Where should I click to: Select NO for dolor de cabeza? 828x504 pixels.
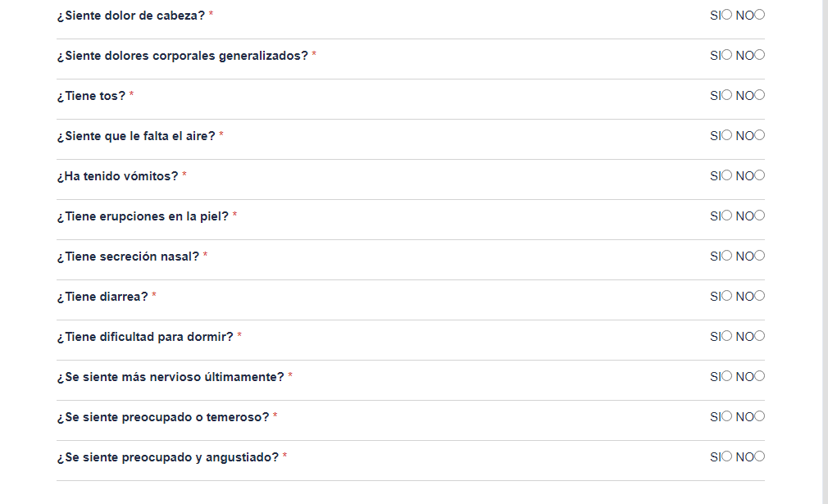pos(760,15)
